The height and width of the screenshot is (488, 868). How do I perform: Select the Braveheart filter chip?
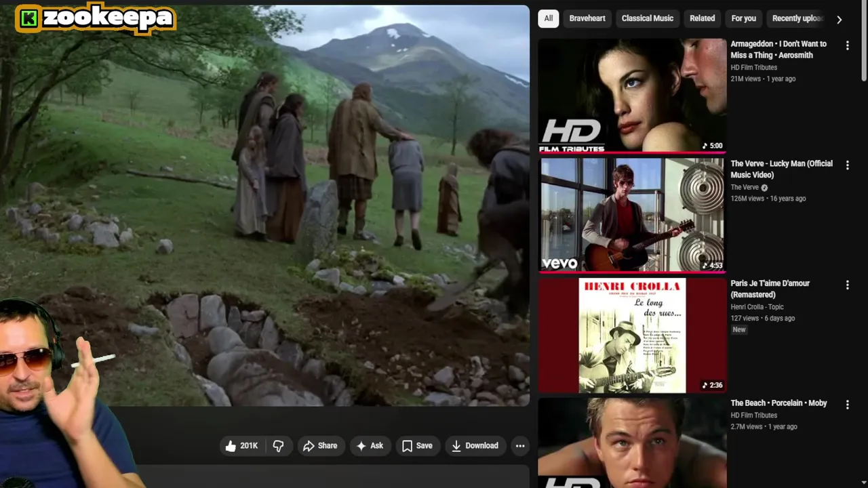click(x=587, y=18)
